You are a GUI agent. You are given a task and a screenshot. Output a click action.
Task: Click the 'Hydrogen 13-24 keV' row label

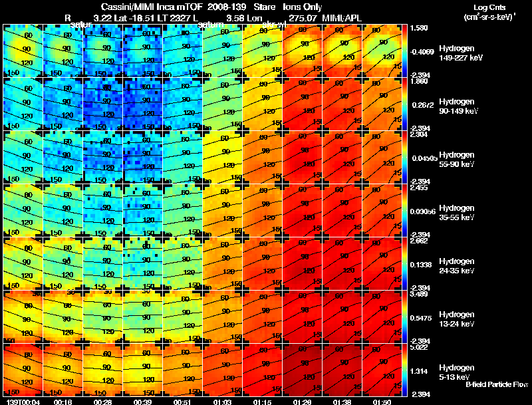pyautogui.click(x=456, y=319)
